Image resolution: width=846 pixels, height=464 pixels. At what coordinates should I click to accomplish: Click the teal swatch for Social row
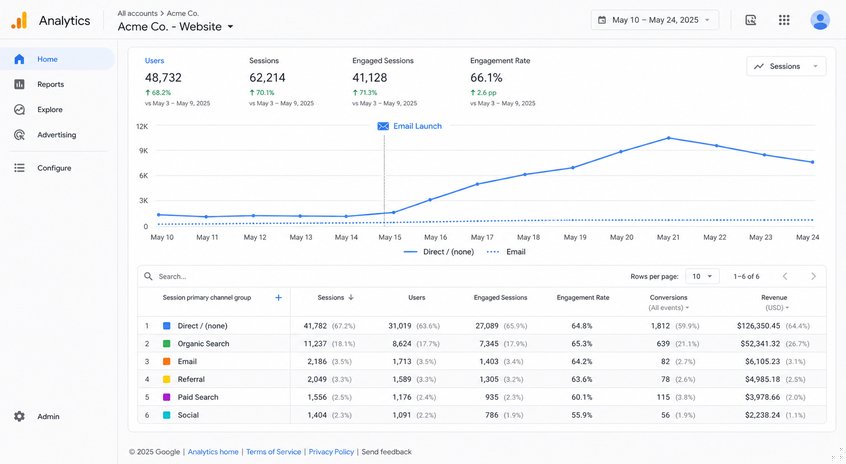(167, 415)
